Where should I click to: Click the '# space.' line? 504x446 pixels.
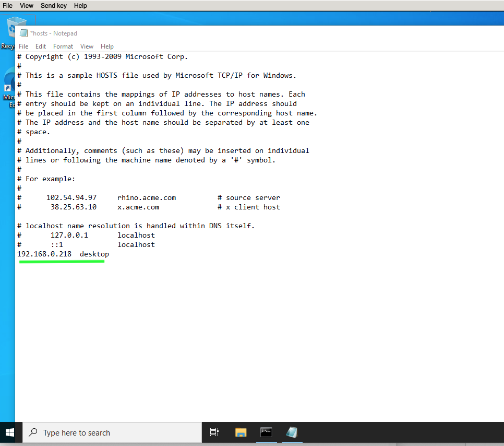pyautogui.click(x=34, y=132)
